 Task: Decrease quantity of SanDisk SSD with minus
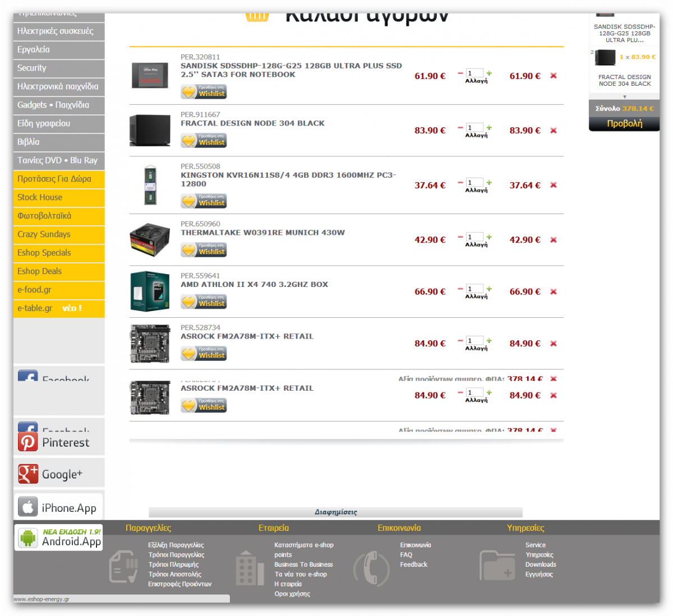click(x=460, y=73)
